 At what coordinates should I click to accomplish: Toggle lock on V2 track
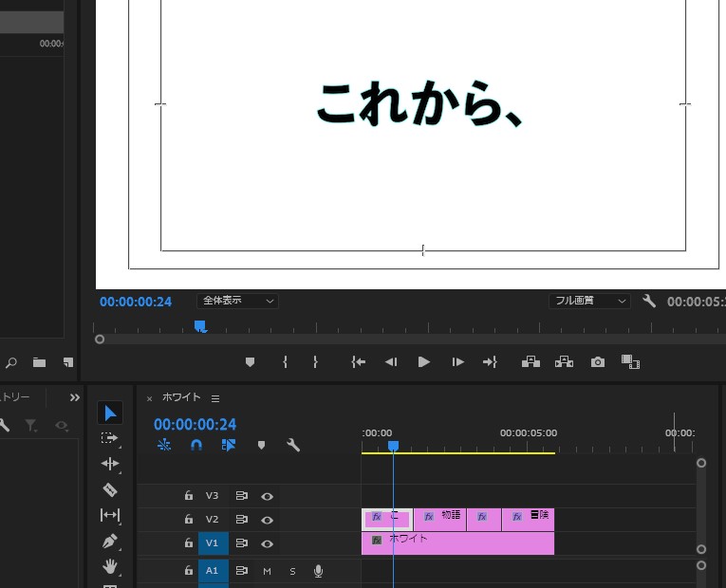point(188,520)
